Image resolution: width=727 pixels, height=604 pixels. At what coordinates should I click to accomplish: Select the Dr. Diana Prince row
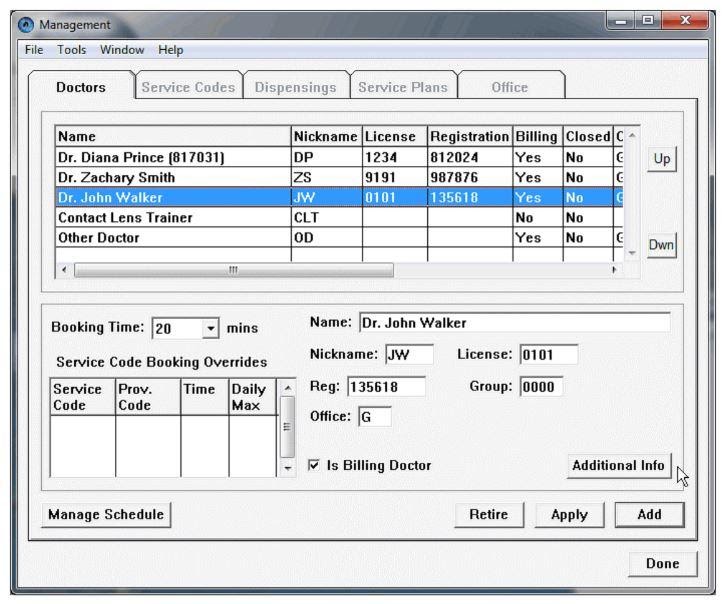(x=339, y=157)
